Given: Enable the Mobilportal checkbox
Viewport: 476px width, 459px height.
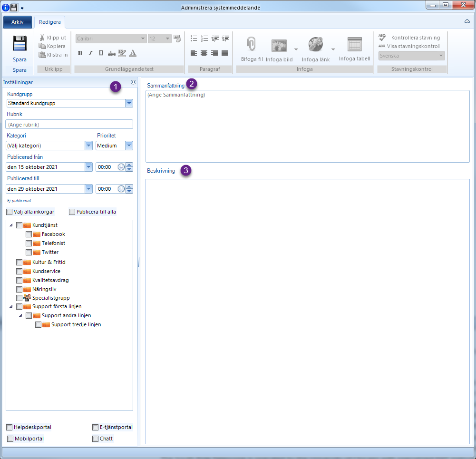Looking at the screenshot, I should 10,439.
